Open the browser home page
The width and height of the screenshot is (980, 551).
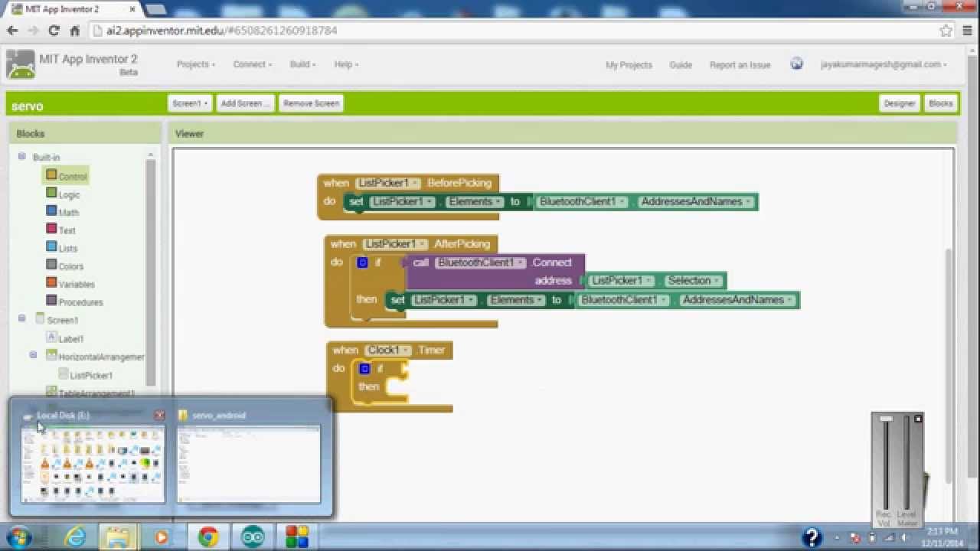click(74, 31)
